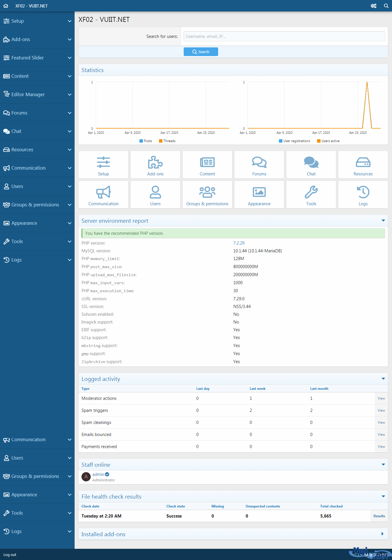Click the XF02 - VUIIT.NET title in top bar

[32, 6]
